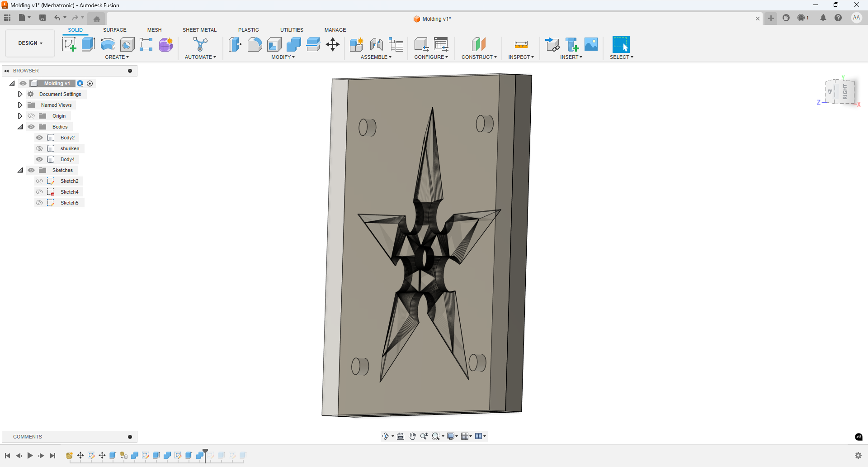The width and height of the screenshot is (868, 467).
Task: Click the Offset Plane construct icon
Action: coord(479,44)
